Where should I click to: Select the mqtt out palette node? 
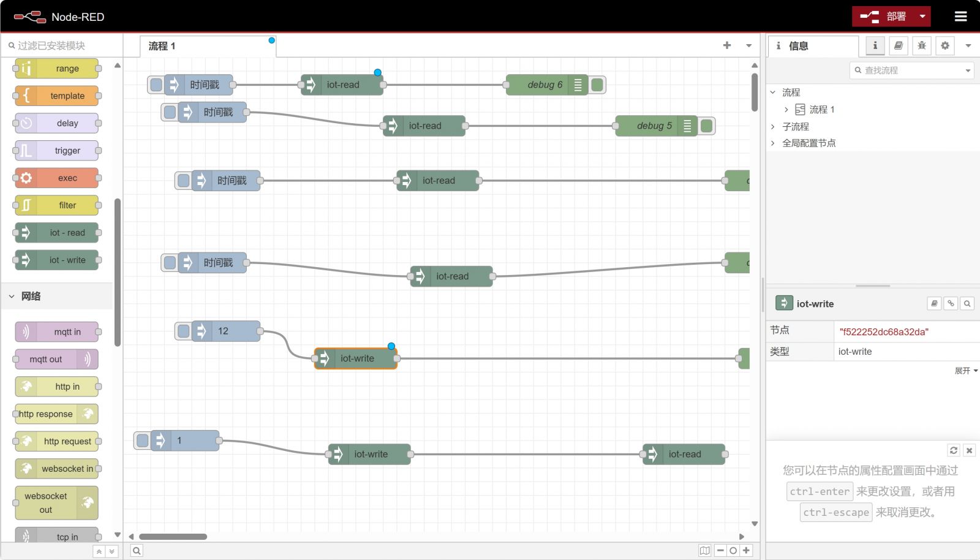[57, 359]
